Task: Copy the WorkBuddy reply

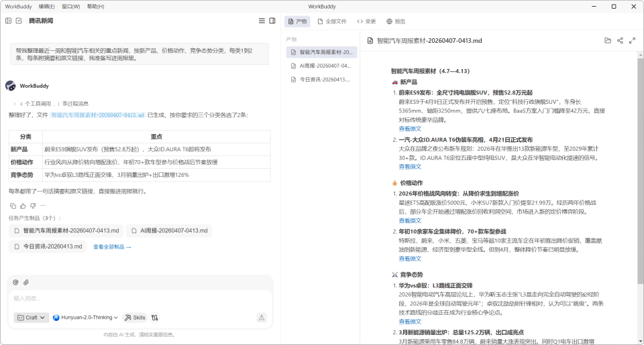Action: (x=13, y=206)
